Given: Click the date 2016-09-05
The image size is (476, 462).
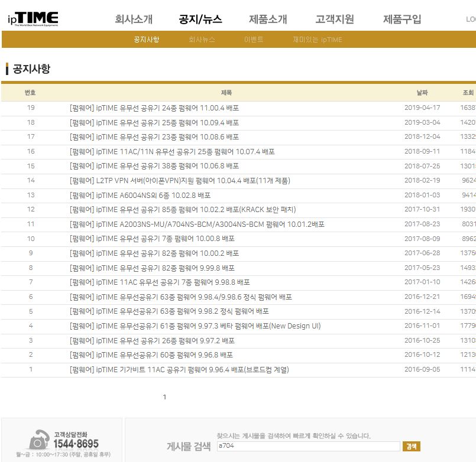Looking at the screenshot, I should click(x=422, y=369).
